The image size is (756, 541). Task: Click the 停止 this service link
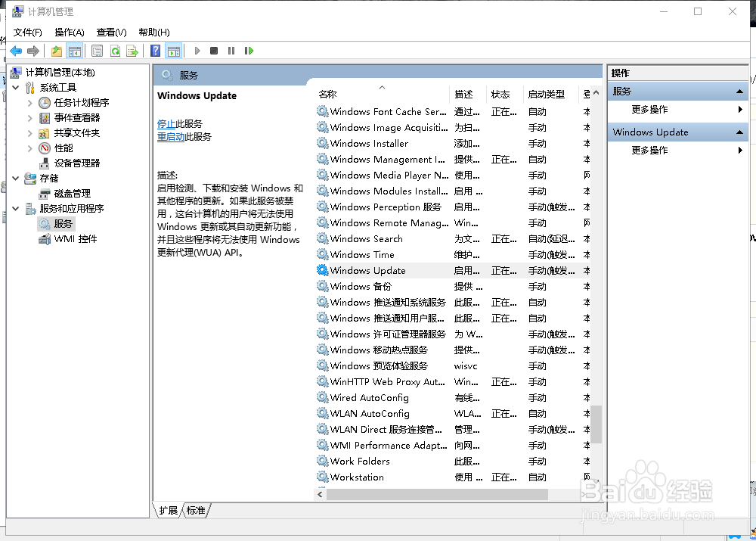pos(166,124)
